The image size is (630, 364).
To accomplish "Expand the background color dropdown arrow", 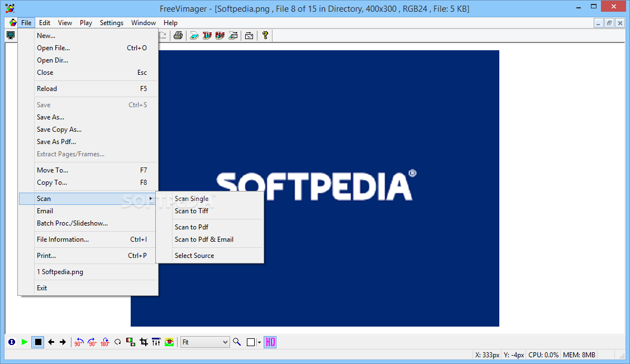I will (259, 342).
